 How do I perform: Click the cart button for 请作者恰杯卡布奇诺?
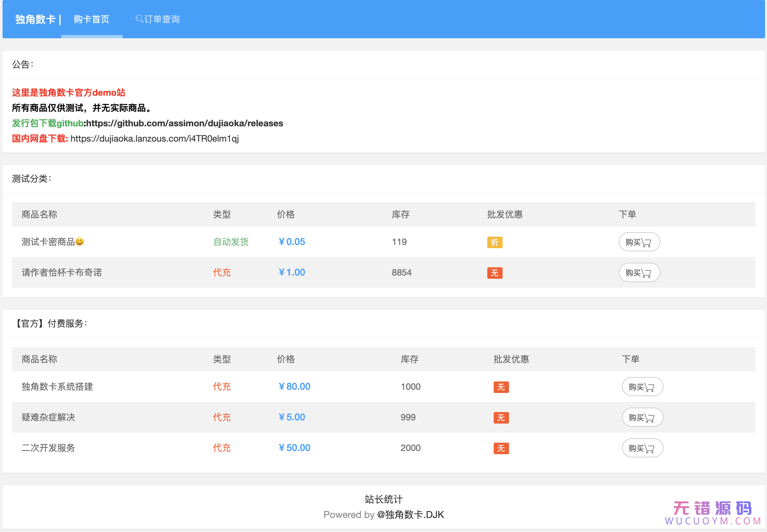(639, 273)
